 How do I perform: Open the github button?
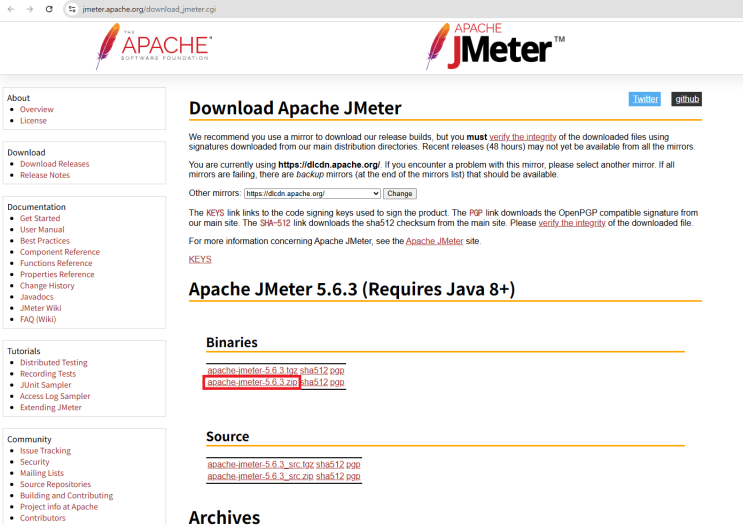tap(687, 99)
